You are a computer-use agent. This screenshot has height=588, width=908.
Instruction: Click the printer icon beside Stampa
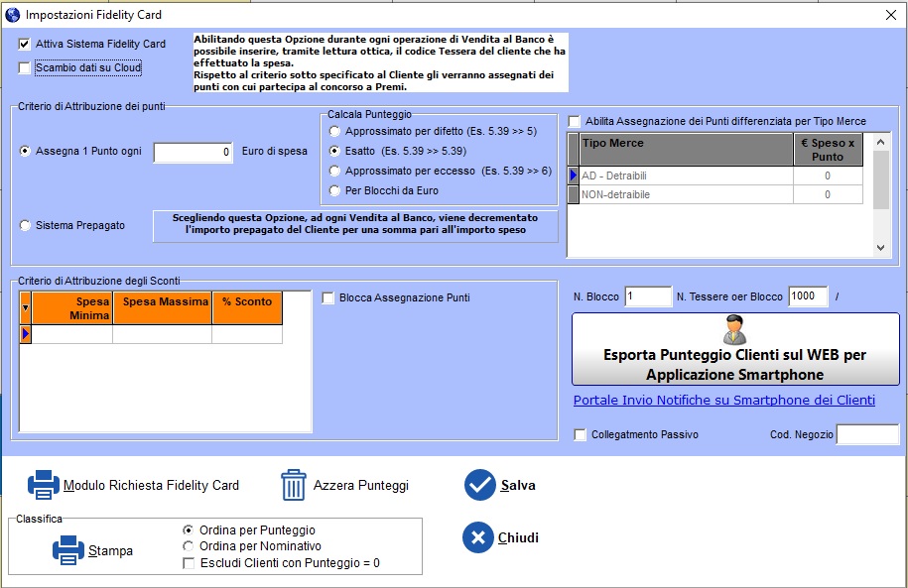68,549
